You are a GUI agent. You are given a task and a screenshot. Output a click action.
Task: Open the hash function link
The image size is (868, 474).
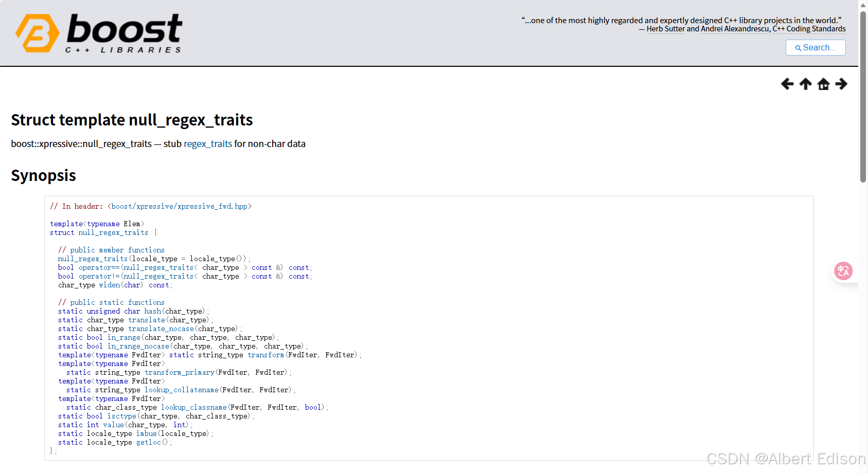[x=152, y=311]
